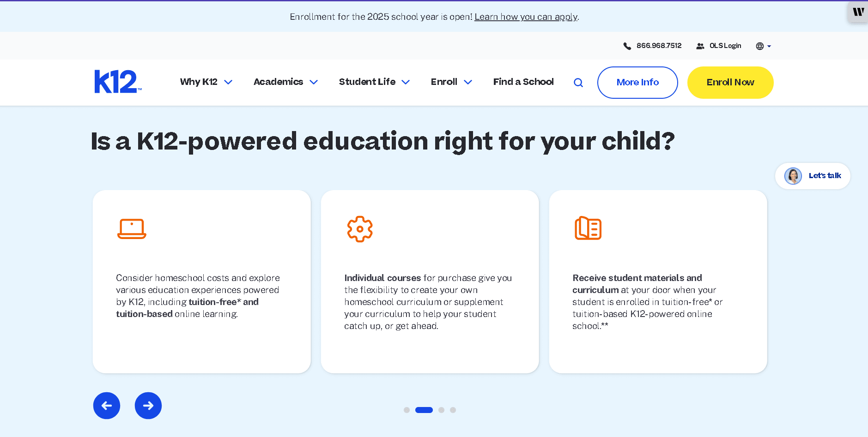Select the first carousel dot
Screen dimensions: 868x437
pos(407,410)
